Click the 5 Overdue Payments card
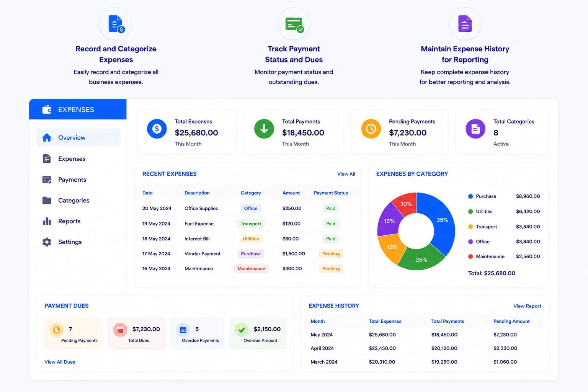588x392 pixels. point(198,333)
